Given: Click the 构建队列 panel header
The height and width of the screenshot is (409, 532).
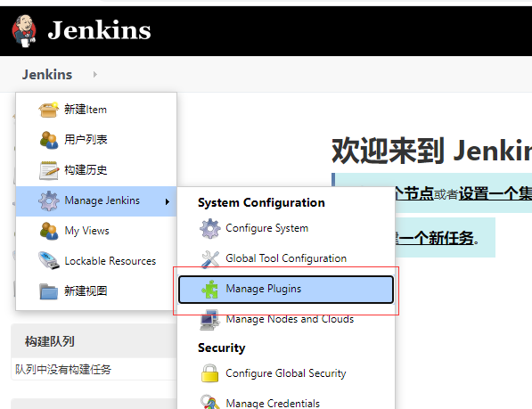Looking at the screenshot, I should (94, 341).
